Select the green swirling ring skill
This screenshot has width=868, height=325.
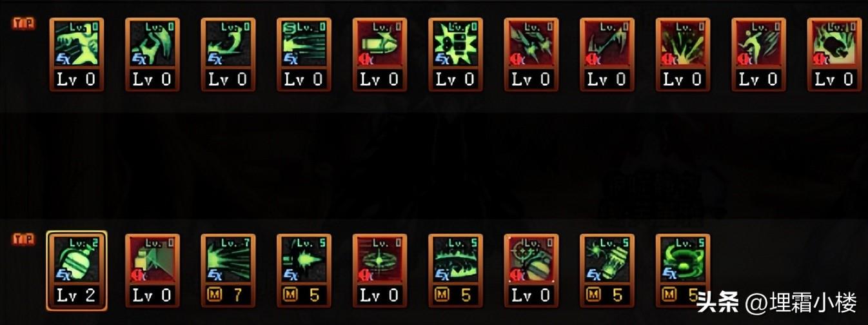[x=683, y=270]
